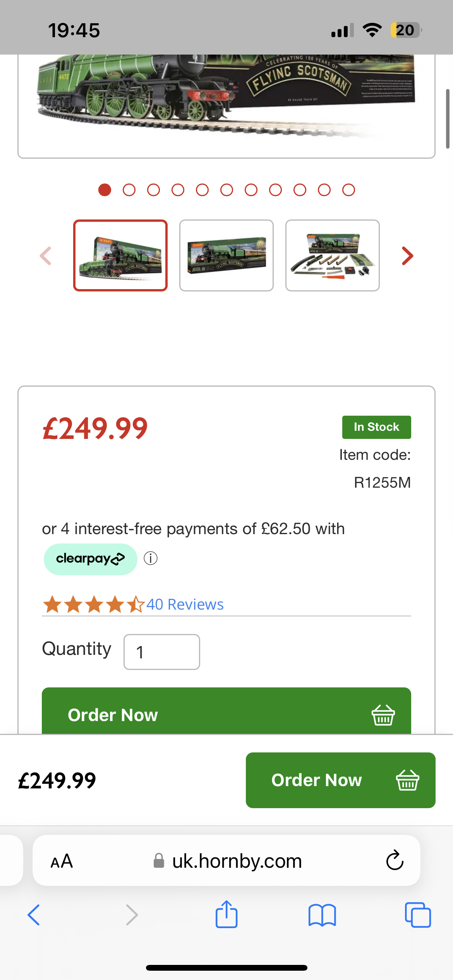Select the last image carousel dot
This screenshot has height=980, width=453.
coord(348,190)
